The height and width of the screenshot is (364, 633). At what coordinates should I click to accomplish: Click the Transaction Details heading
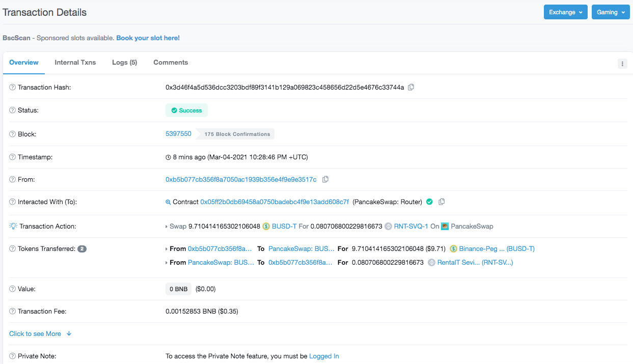pos(45,12)
